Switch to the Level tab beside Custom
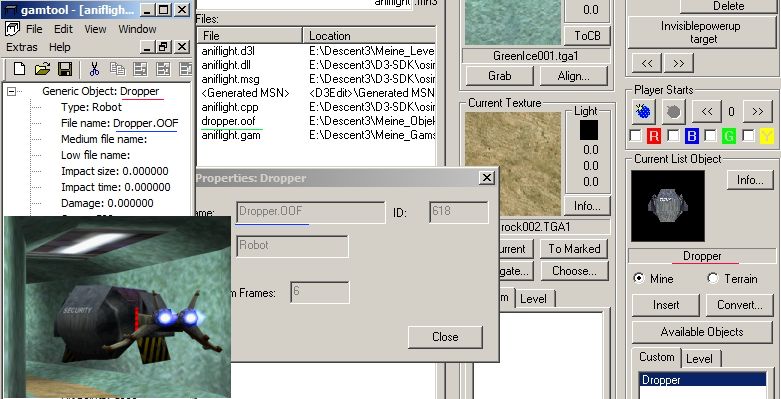 click(699, 359)
